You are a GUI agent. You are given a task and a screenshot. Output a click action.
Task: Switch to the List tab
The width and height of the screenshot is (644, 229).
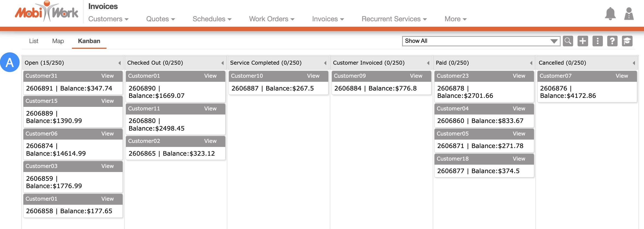[34, 41]
